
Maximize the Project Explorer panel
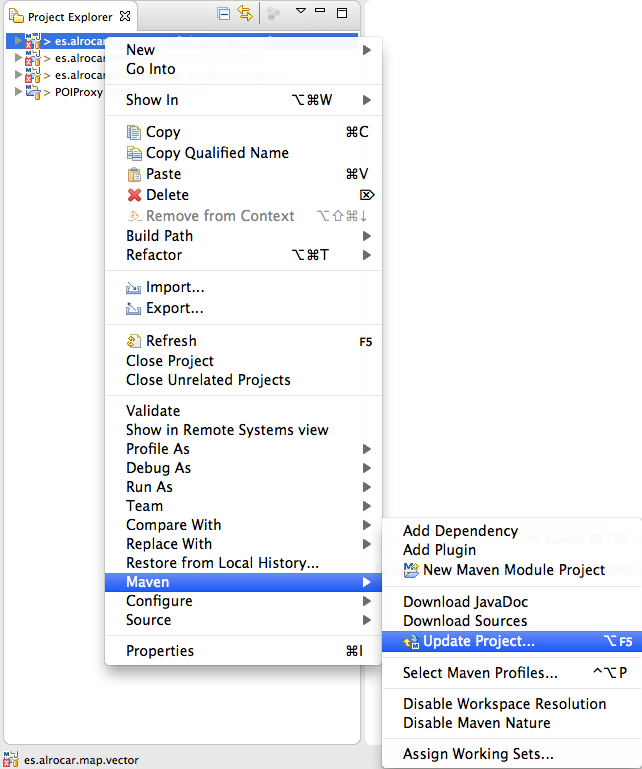coord(342,13)
